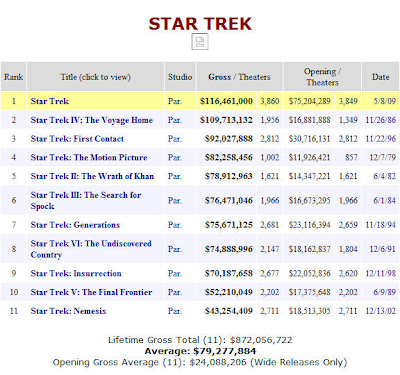The height and width of the screenshot is (375, 400).
Task: Open the Star Trek: Insurrection link
Action: [76, 273]
